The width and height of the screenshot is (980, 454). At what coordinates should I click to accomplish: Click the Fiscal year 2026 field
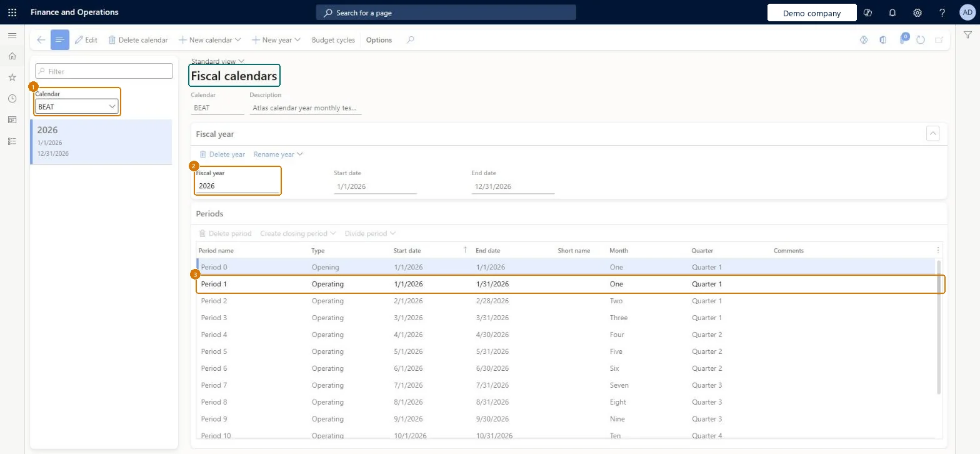tap(238, 186)
